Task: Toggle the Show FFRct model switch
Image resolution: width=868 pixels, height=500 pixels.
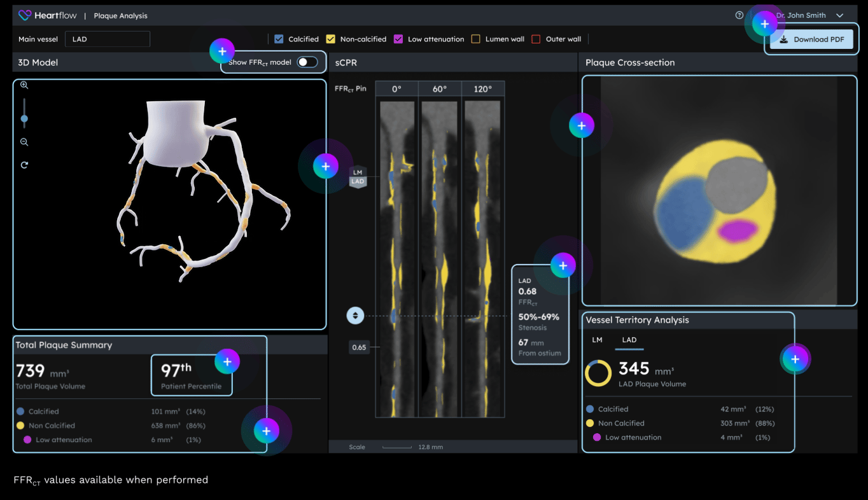Action: coord(307,62)
